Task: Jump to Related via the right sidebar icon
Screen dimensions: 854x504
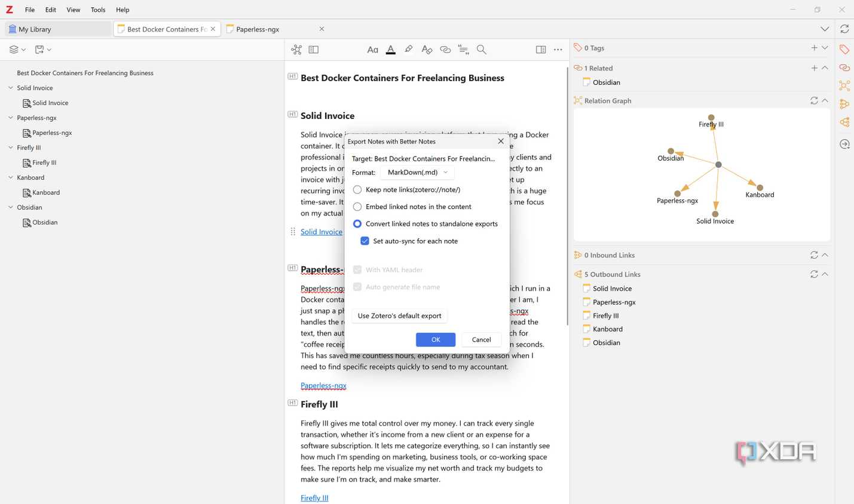Action: pyautogui.click(x=844, y=67)
